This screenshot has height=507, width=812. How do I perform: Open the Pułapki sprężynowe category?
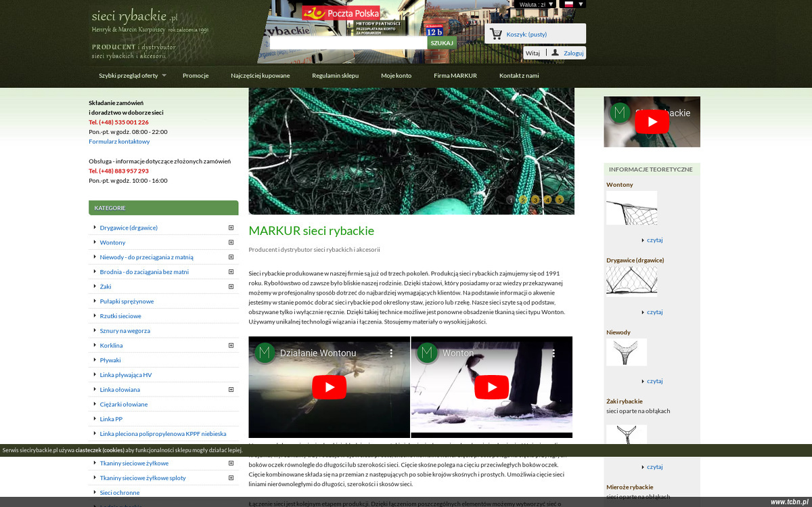127,301
